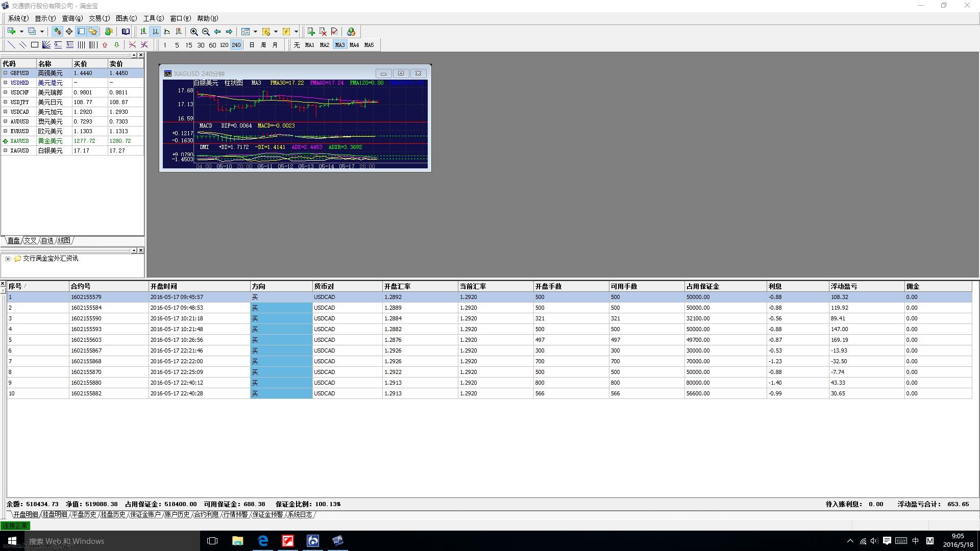This screenshot has width=980, height=551.
Task: Select the rectangle drawing tool
Action: tap(35, 45)
